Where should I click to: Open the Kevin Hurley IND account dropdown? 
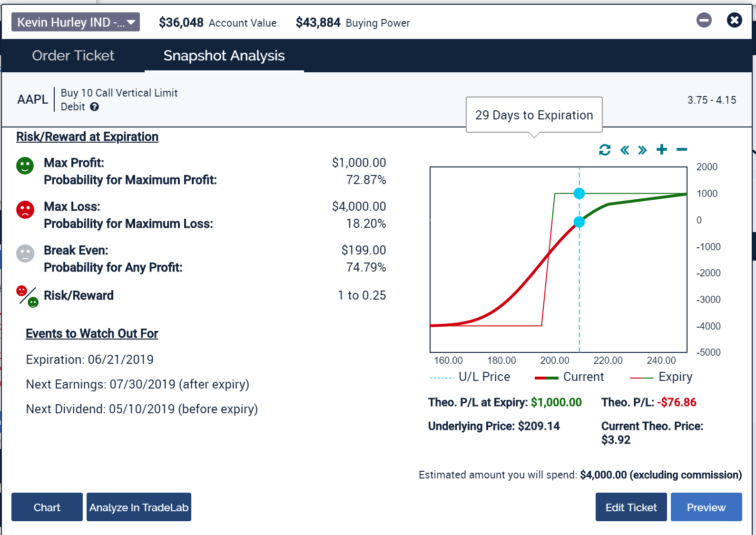tap(76, 22)
